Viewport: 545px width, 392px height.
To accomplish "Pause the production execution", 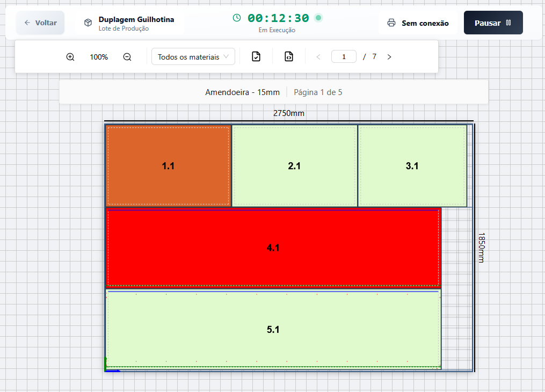I will tap(493, 23).
